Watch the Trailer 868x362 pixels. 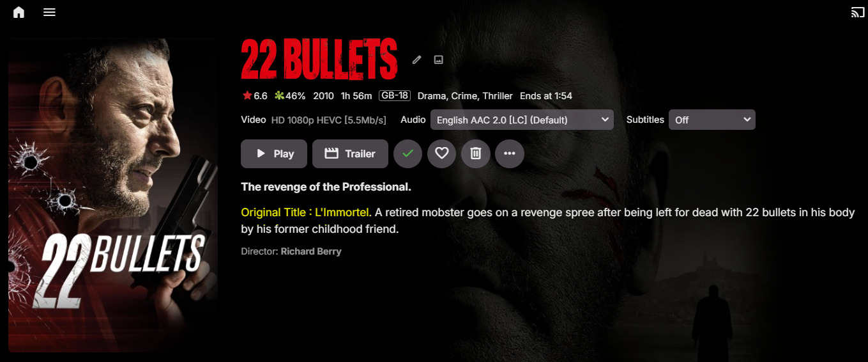pos(350,153)
